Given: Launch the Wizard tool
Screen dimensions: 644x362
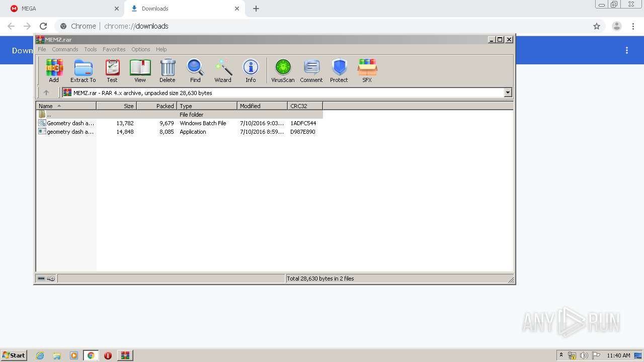Looking at the screenshot, I should pos(223,70).
